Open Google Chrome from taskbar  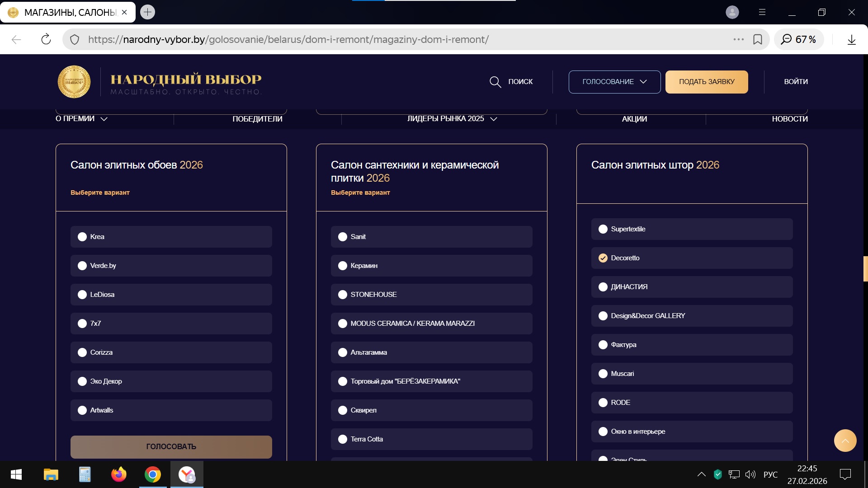coord(153,474)
